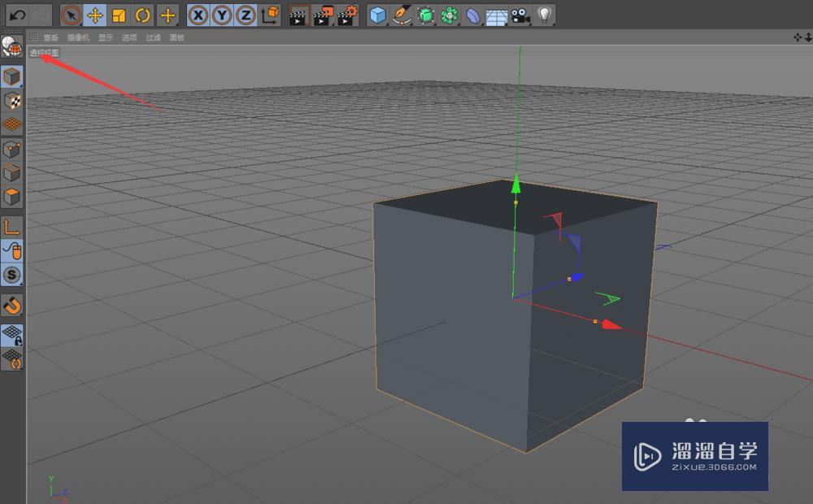The image size is (813, 504).
Task: Open the 查看 viewport menu
Action: tap(50, 38)
